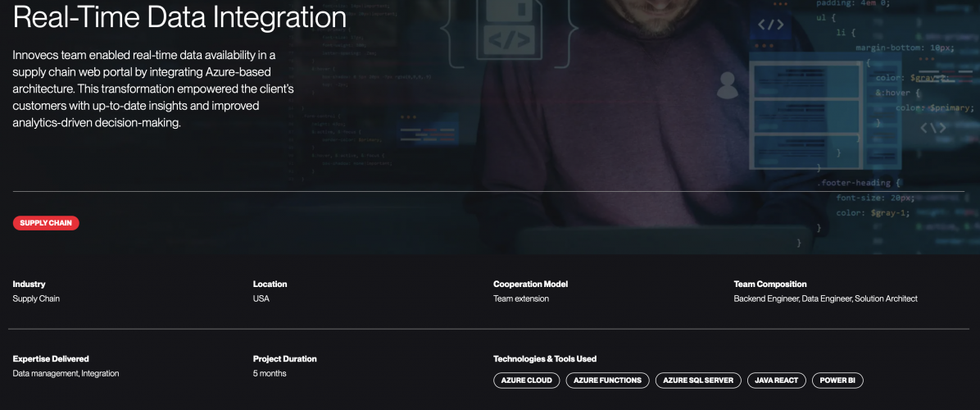Click the Project Duration label
The width and height of the screenshot is (980, 410).
pos(285,359)
